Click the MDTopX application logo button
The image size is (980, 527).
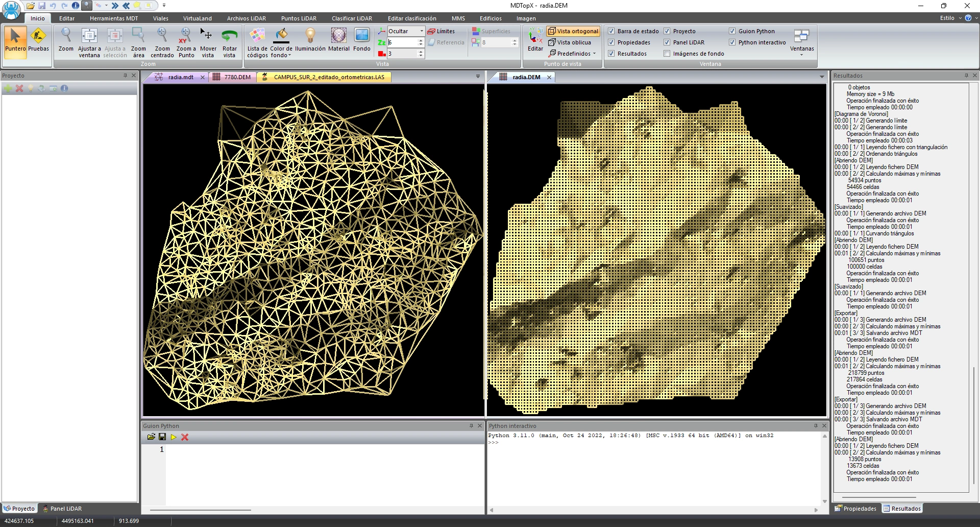(11, 10)
